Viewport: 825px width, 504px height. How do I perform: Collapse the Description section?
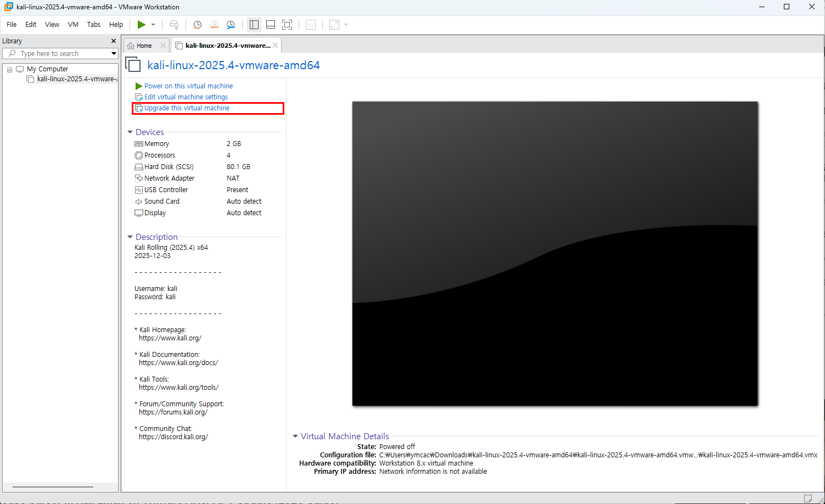click(130, 237)
